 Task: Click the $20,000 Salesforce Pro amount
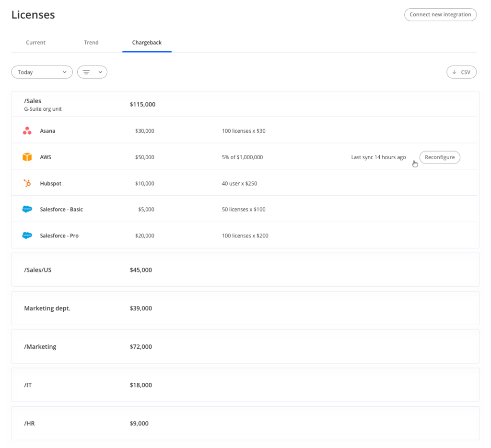(x=145, y=236)
